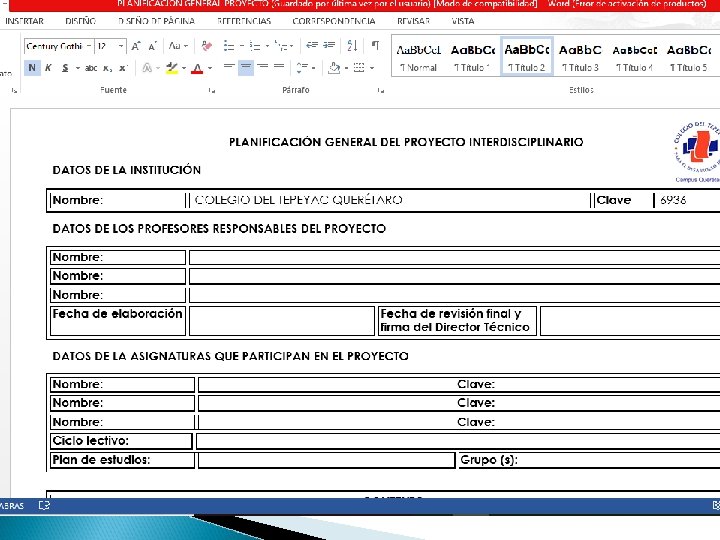
Task: Open Fuente dialog launcher
Action: tap(212, 90)
